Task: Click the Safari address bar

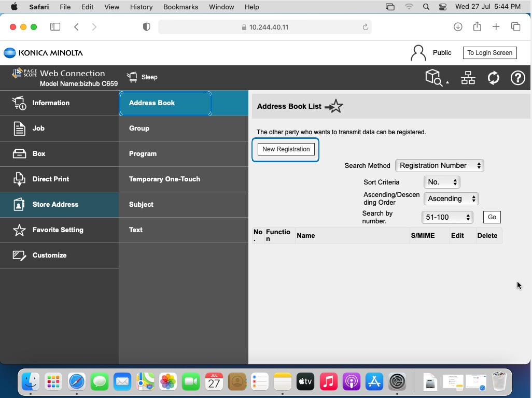Action: (x=264, y=27)
